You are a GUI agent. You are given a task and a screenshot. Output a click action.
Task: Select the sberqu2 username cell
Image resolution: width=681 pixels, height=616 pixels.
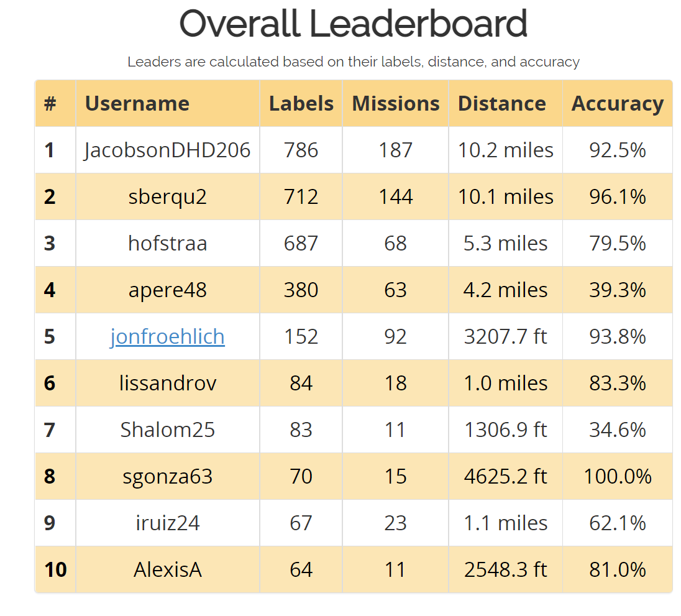point(167,196)
